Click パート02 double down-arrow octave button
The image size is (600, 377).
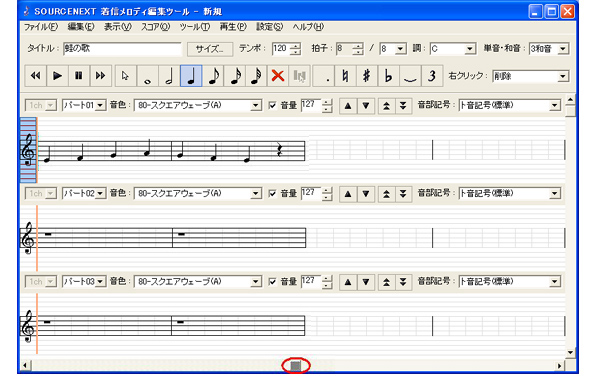tap(403, 194)
